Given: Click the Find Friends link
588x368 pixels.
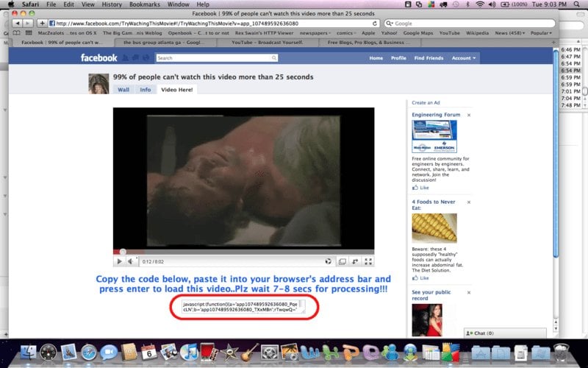Looking at the screenshot, I should pyautogui.click(x=427, y=58).
